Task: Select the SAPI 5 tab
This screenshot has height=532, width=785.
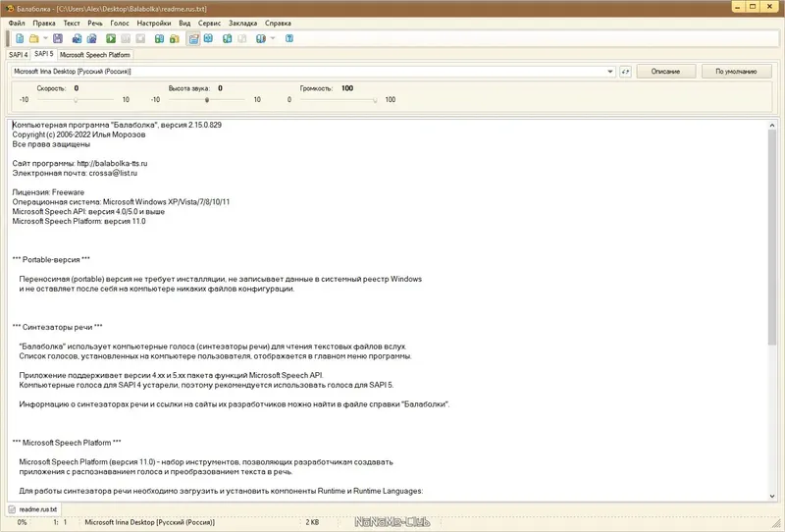Action: (43, 54)
